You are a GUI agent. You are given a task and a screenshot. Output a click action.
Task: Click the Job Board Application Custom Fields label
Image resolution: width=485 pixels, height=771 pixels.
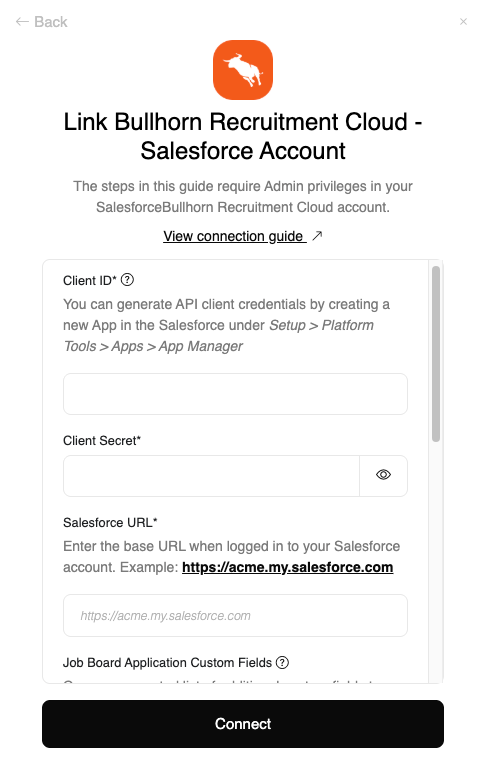click(167, 662)
